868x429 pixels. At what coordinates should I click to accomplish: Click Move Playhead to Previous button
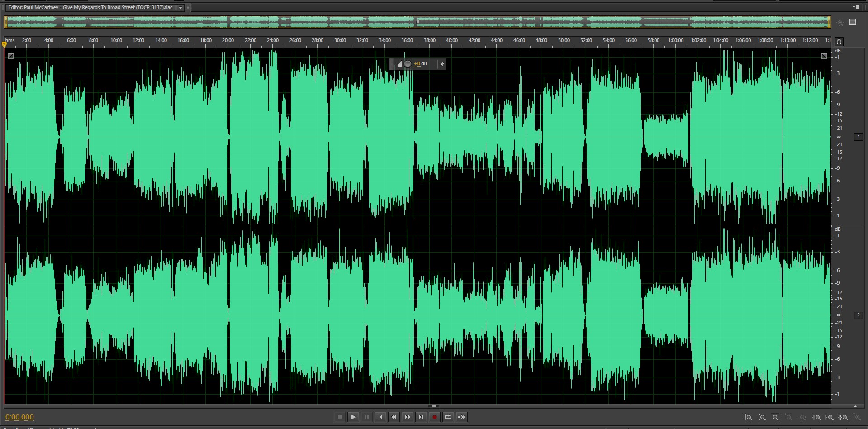(380, 417)
